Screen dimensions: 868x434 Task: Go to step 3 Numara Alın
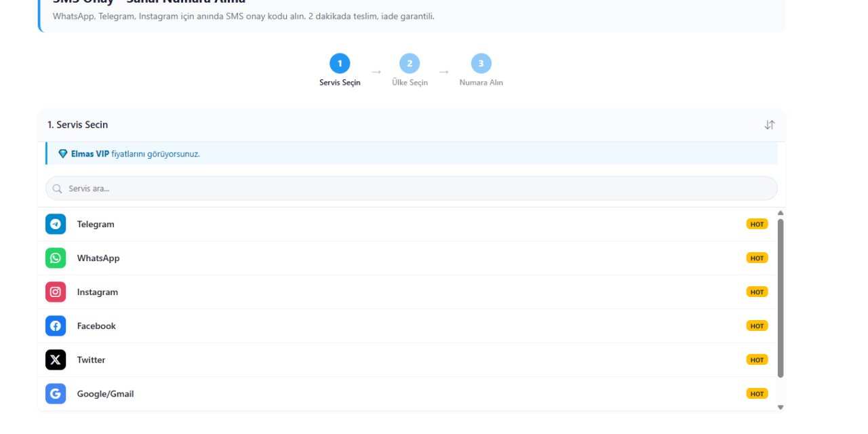point(481,64)
